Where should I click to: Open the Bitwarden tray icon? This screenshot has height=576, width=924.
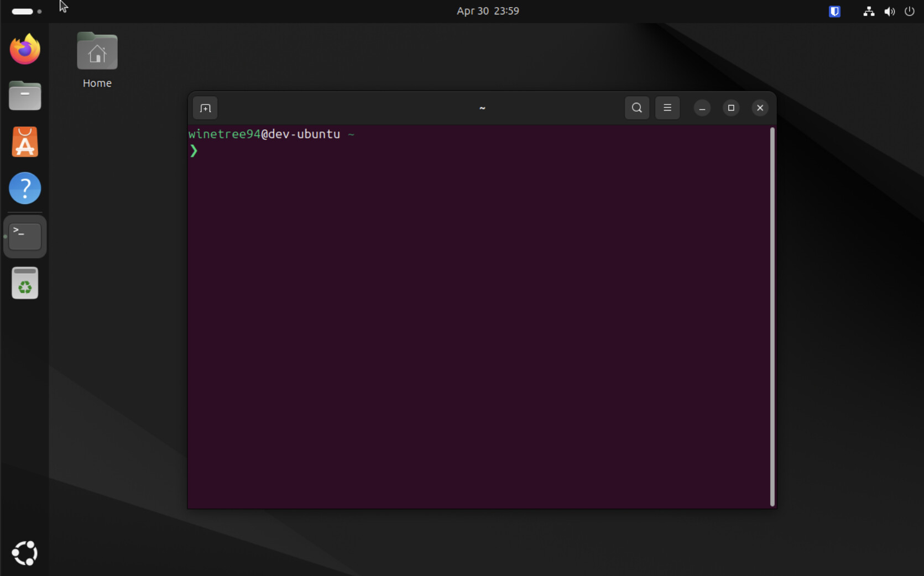pyautogui.click(x=834, y=11)
